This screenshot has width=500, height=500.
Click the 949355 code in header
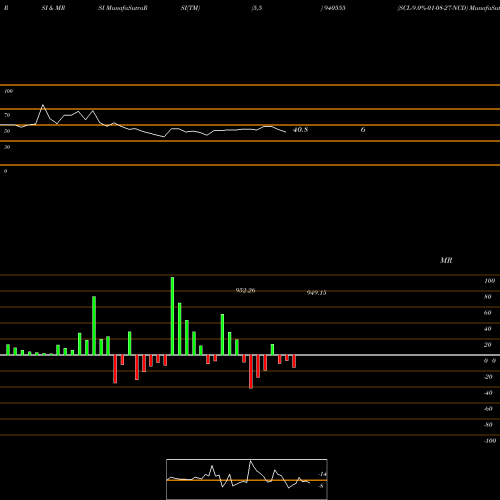(x=334, y=8)
